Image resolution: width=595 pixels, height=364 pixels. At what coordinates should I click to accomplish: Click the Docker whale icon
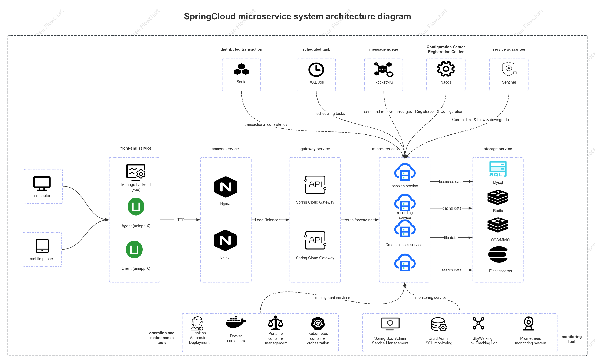tap(236, 322)
